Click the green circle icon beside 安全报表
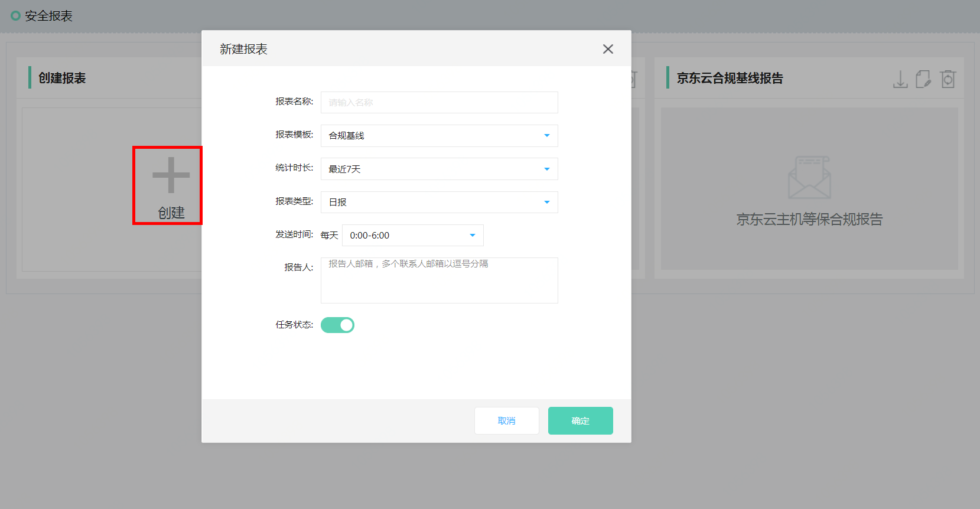This screenshot has width=980, height=509. (16, 15)
